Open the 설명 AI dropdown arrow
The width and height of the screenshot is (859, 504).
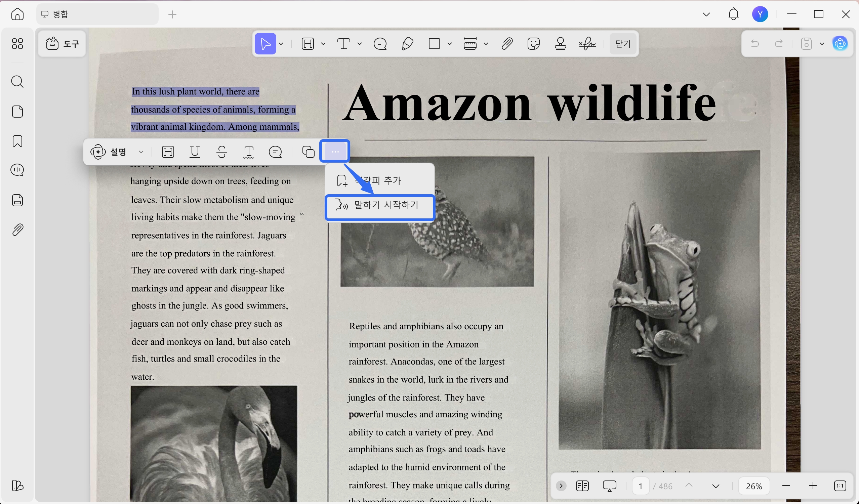[x=141, y=152]
